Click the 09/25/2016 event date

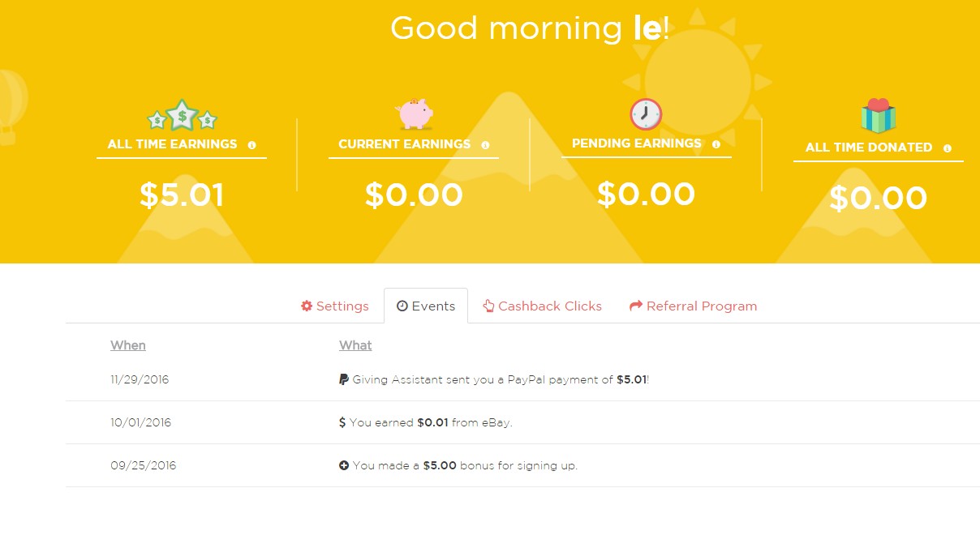coord(144,465)
